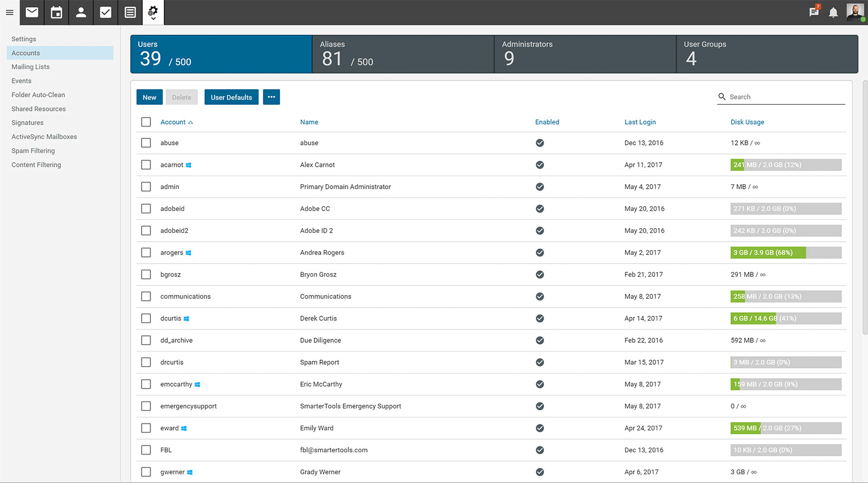Open the Email section icon

(x=31, y=12)
